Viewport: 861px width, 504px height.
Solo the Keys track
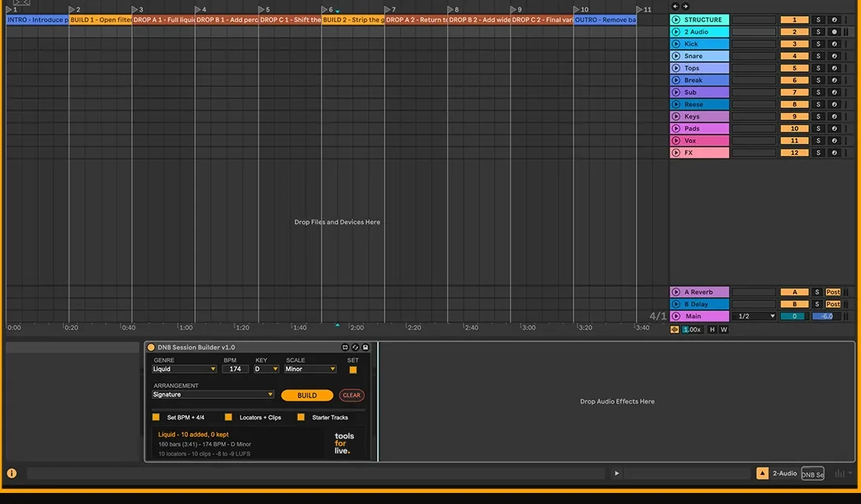tap(818, 116)
